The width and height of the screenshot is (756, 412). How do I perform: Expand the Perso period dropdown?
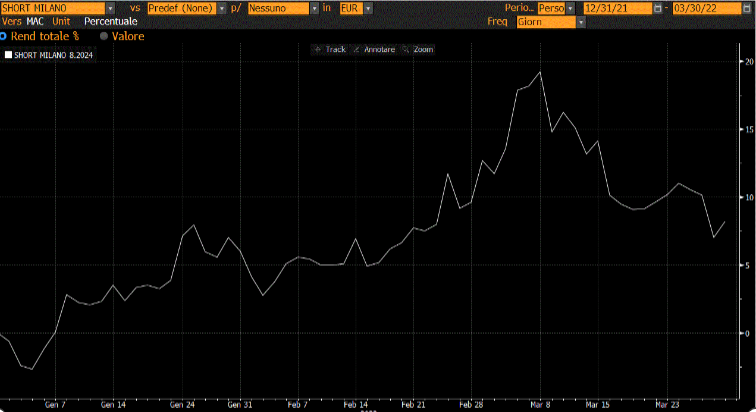click(571, 8)
